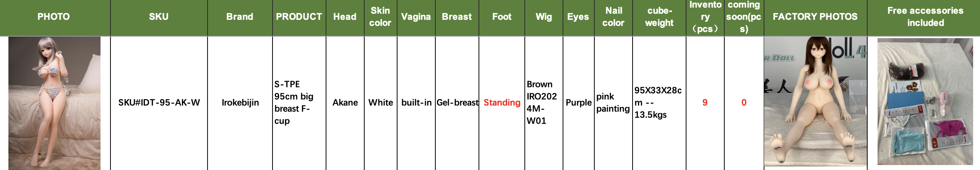Select the FACTORY PHOTOS header
This screenshot has width=980, height=170.
tap(815, 17)
